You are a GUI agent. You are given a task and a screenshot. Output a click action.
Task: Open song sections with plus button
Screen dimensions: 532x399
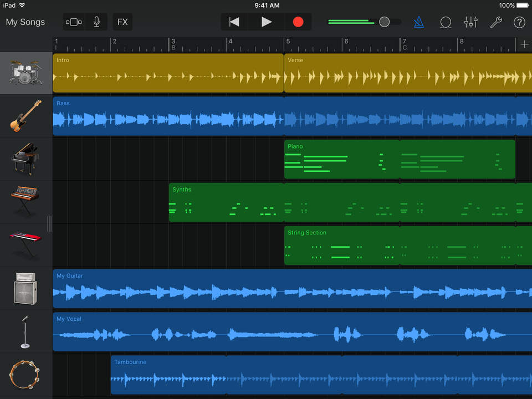click(x=524, y=44)
